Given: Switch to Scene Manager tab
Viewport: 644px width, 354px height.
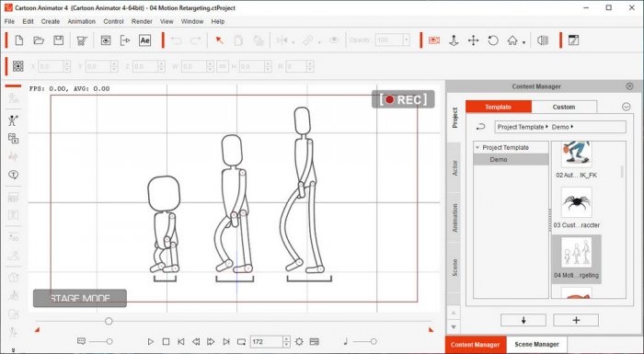Looking at the screenshot, I should [x=536, y=345].
